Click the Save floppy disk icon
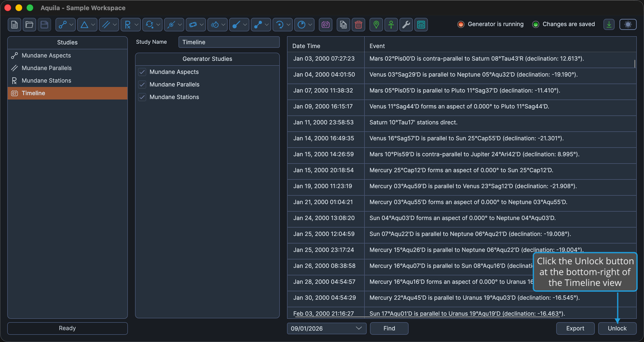Screen dimensions: 644x342 [44, 25]
